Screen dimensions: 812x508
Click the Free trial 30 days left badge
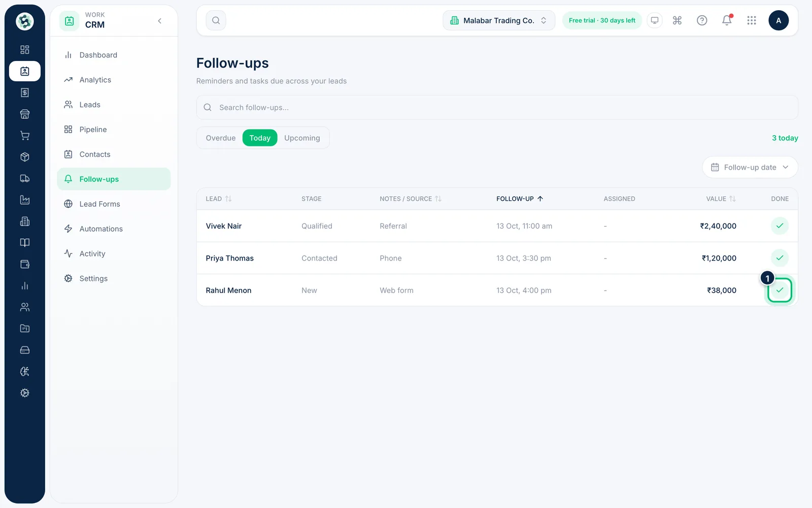pos(602,20)
